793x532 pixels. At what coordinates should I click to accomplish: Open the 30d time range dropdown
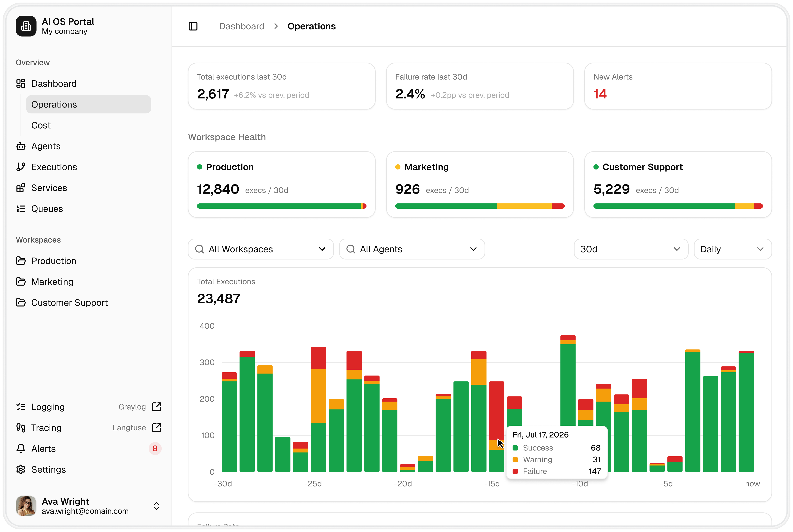(631, 249)
